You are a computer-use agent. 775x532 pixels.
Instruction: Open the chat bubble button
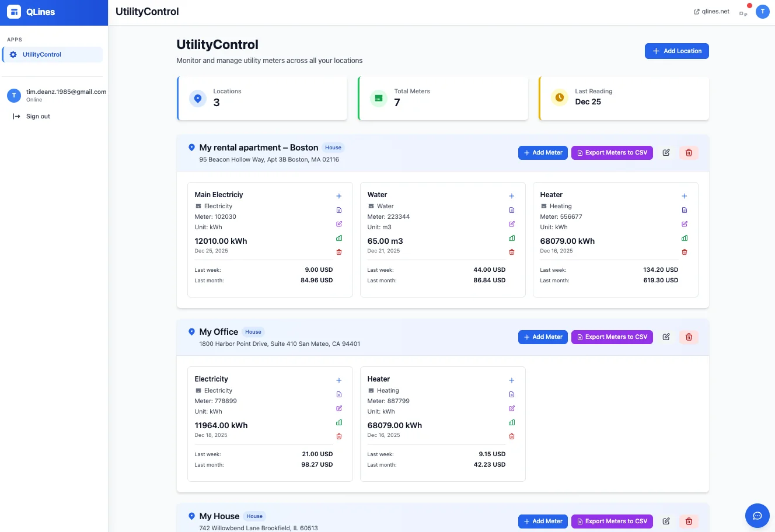pyautogui.click(x=757, y=516)
